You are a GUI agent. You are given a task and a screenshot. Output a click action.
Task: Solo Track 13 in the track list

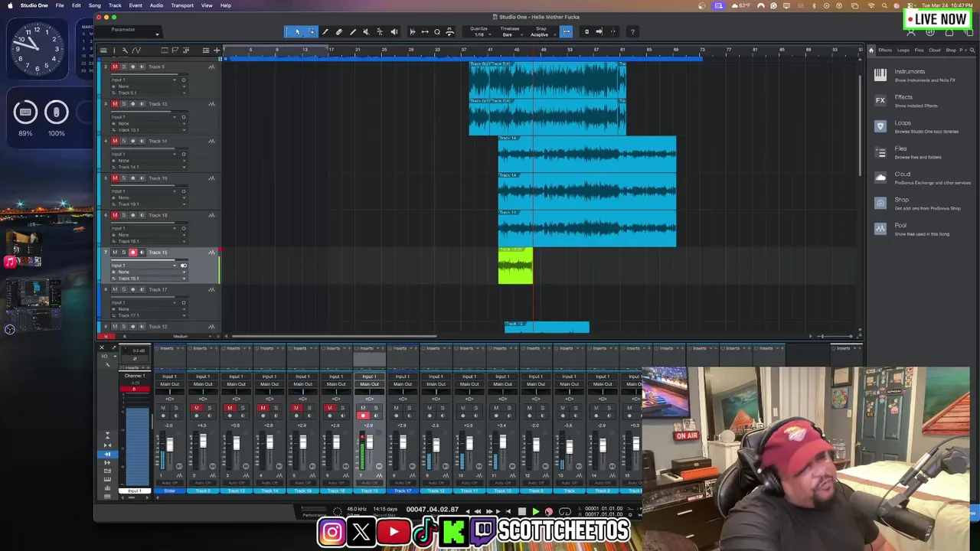[x=124, y=104]
